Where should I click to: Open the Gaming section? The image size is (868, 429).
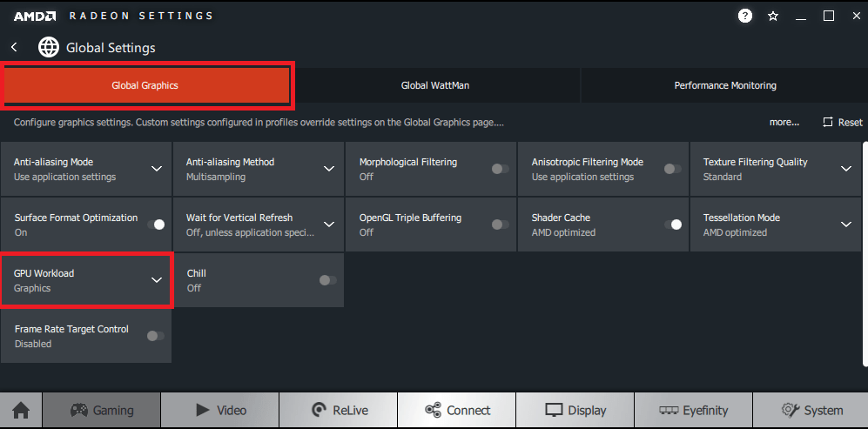click(x=102, y=410)
